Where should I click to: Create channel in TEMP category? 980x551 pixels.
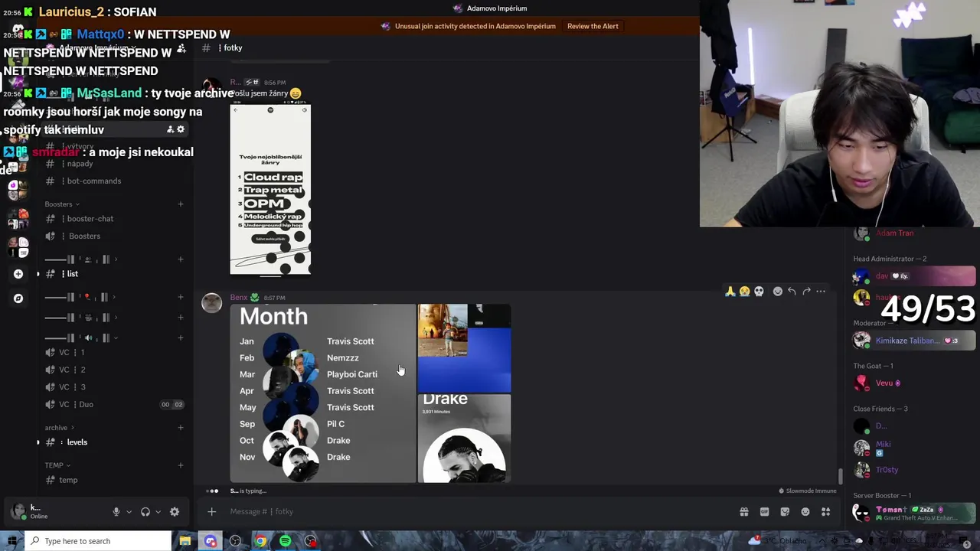pyautogui.click(x=181, y=465)
